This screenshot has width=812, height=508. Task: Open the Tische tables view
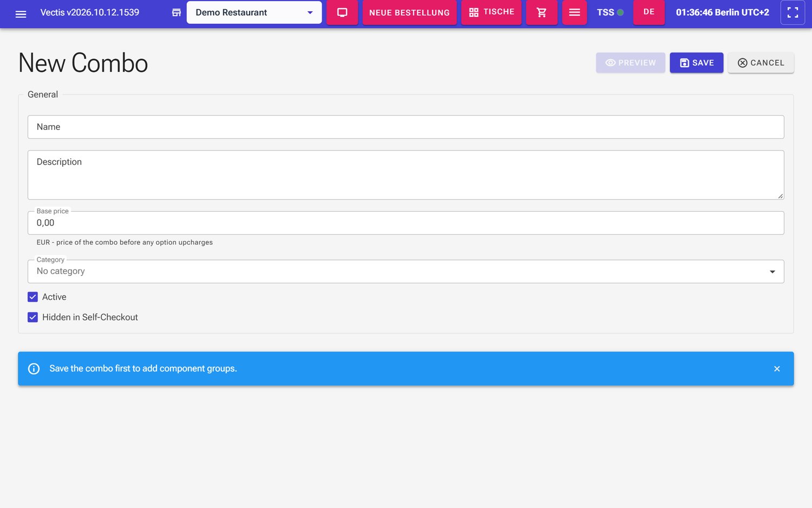pyautogui.click(x=492, y=12)
